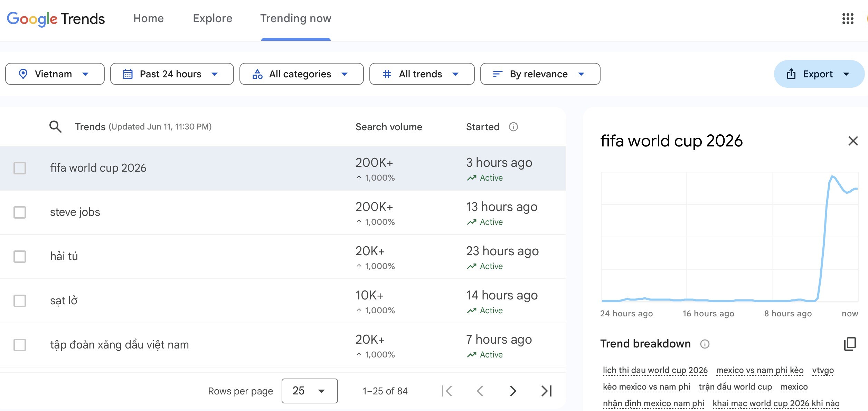Viewport: 868px width, 411px height.
Task: Switch to the Explore tab
Action: [x=213, y=18]
